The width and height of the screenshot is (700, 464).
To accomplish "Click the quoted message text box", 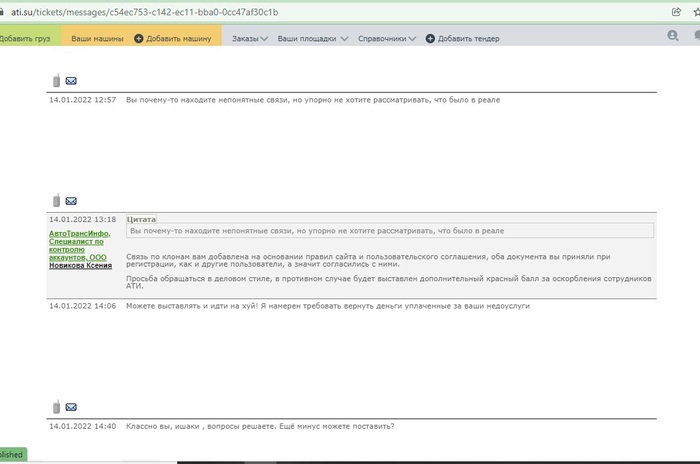I will click(x=390, y=231).
